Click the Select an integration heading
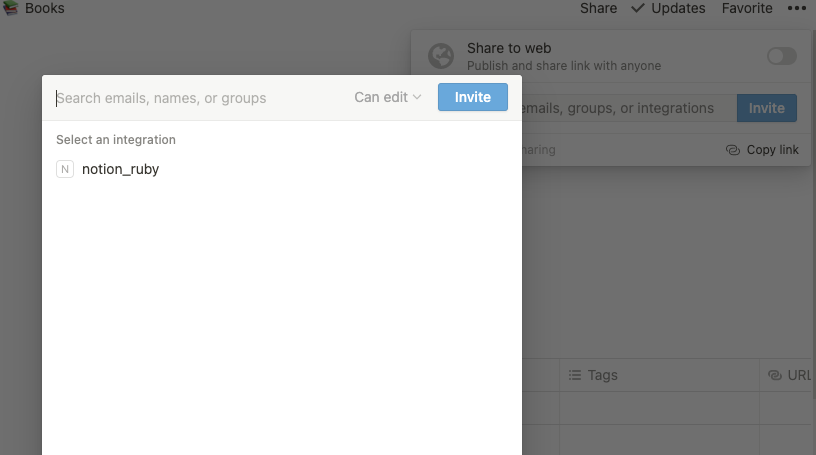This screenshot has width=816, height=455. (x=116, y=140)
